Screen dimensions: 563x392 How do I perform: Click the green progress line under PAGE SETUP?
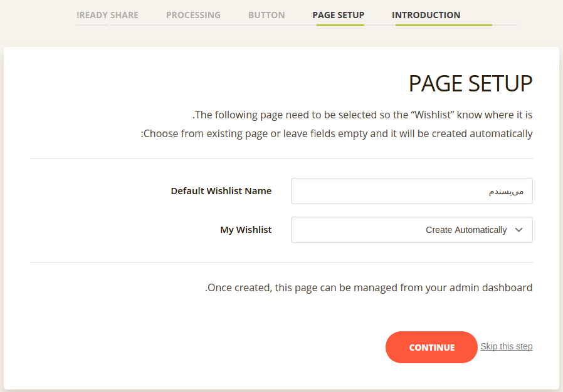pos(340,25)
